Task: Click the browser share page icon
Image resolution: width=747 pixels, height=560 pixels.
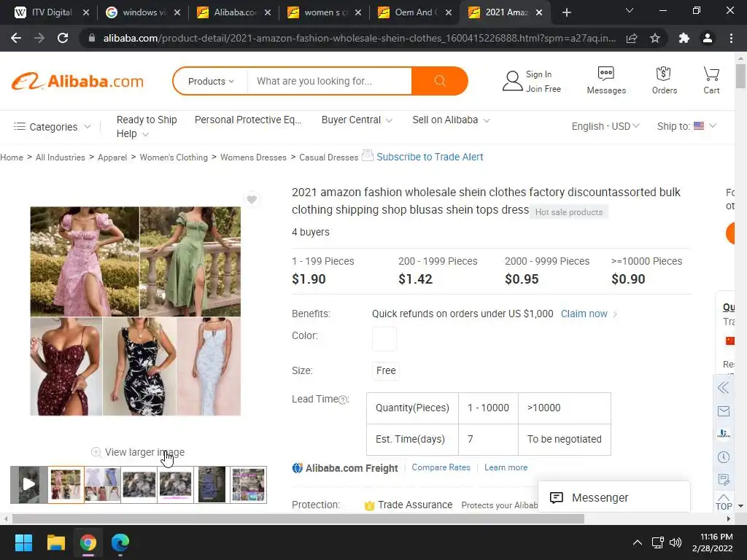Action: (x=632, y=38)
